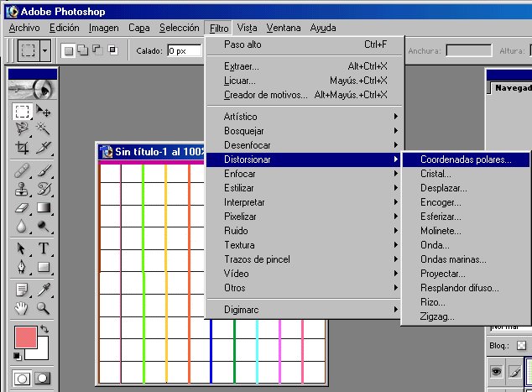532x392 pixels.
Task: Select the Magic Wand tool
Action: point(44,129)
